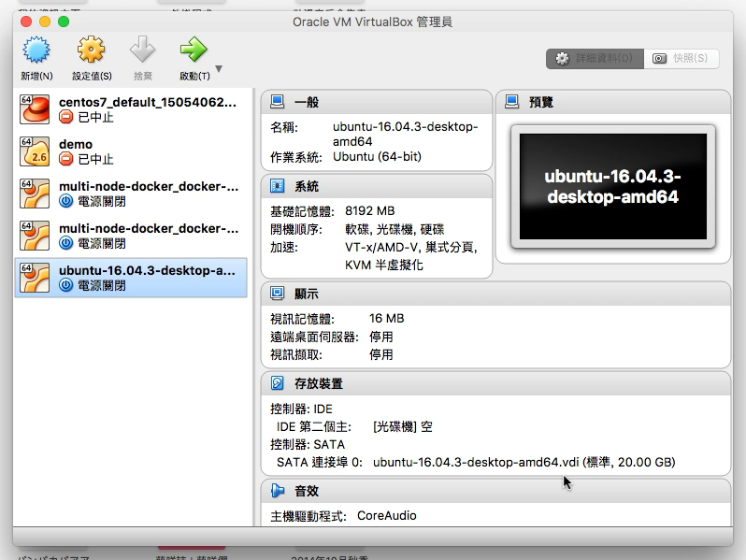
Task: Click the 音效 audio section speaker icon
Action: [x=278, y=491]
